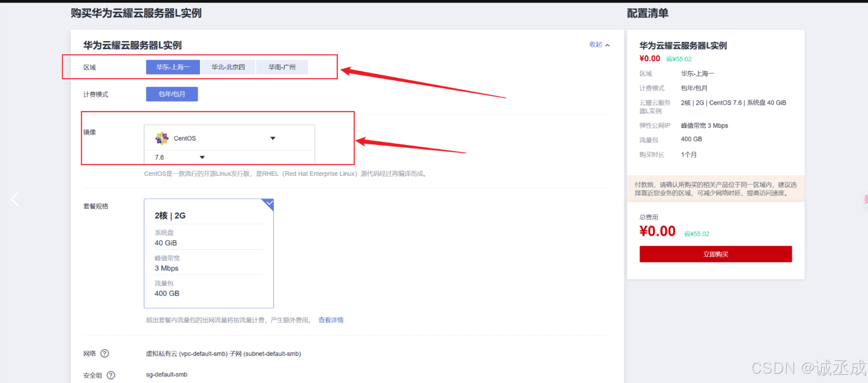This screenshot has width=868, height=383.
Task: Click the 40 GiB system disk value
Action: click(x=166, y=243)
